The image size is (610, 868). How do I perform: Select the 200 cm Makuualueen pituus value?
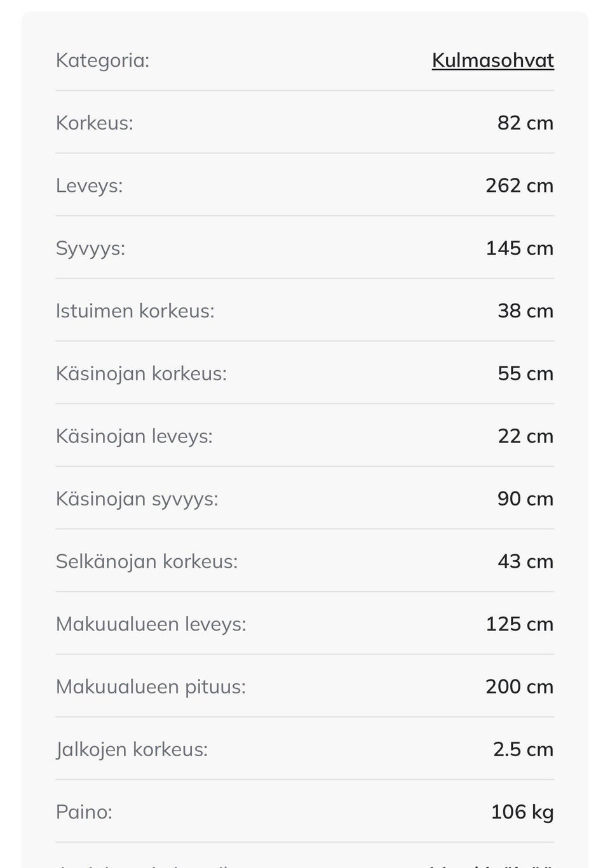coord(519,687)
